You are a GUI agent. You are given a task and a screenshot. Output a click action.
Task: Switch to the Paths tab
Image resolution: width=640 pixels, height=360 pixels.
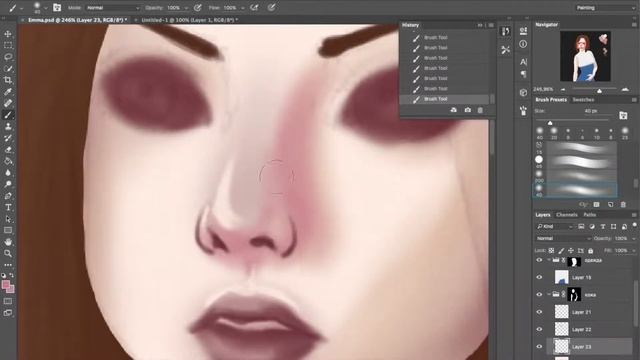tap(589, 215)
